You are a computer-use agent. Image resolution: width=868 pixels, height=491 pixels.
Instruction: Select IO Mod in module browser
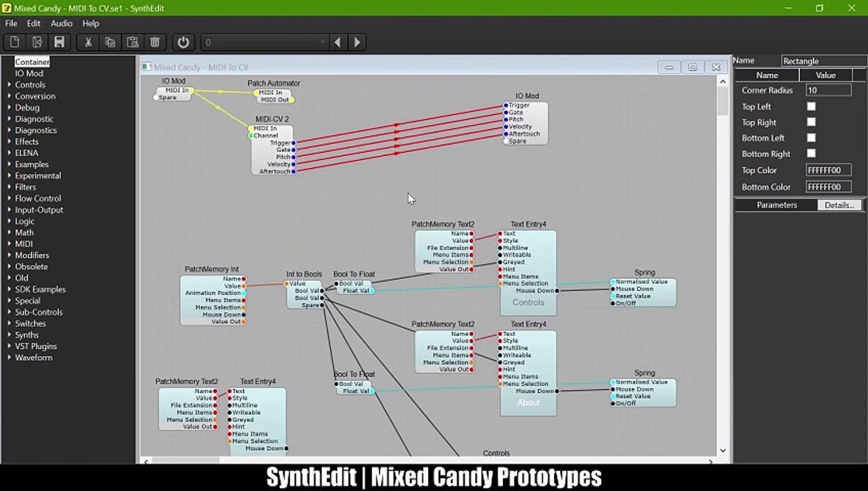click(29, 74)
